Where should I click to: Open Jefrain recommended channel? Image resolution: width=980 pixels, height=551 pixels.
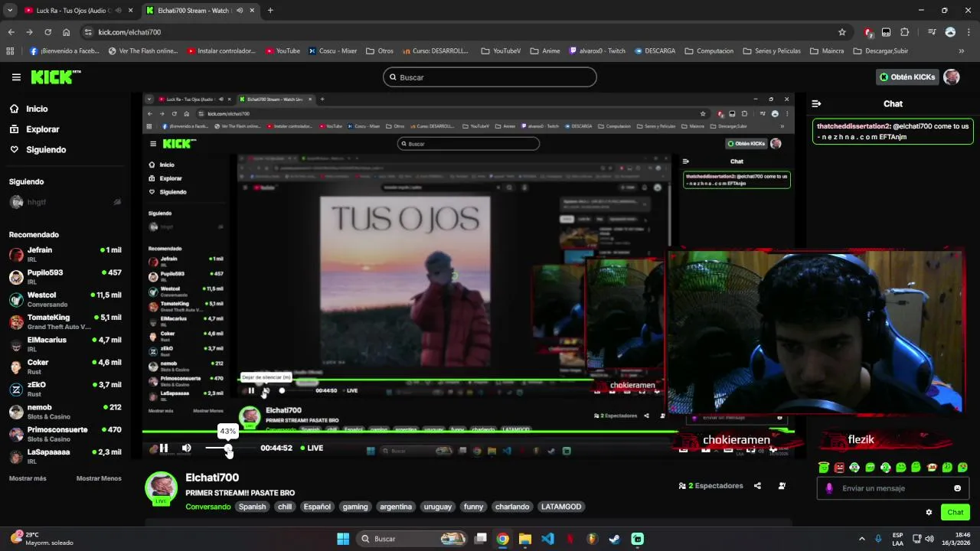[65, 254]
